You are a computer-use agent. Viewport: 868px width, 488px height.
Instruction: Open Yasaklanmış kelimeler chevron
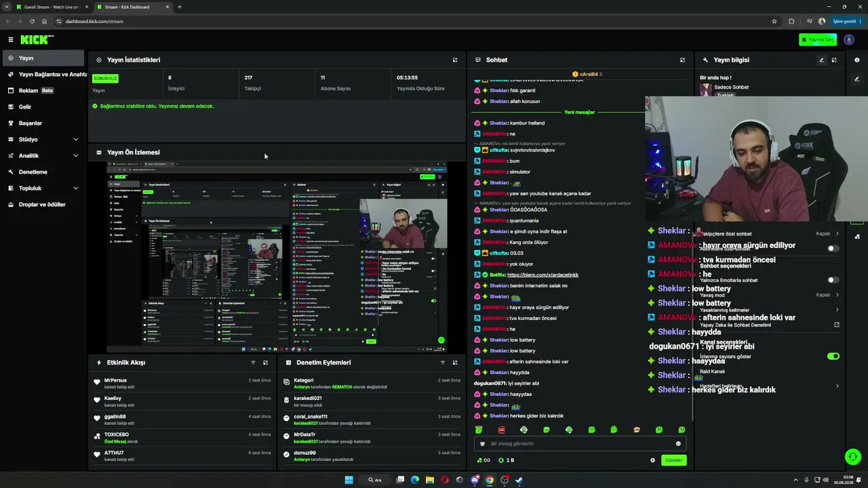[x=837, y=310]
